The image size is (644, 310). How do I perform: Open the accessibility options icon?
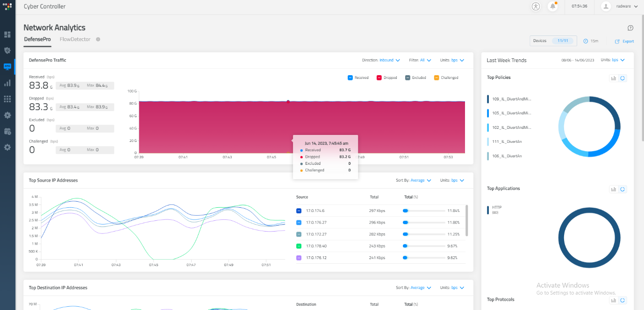[x=536, y=7]
